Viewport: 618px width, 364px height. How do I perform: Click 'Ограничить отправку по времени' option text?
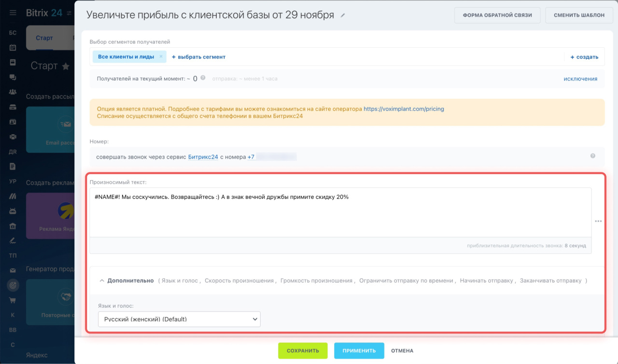[x=406, y=280]
